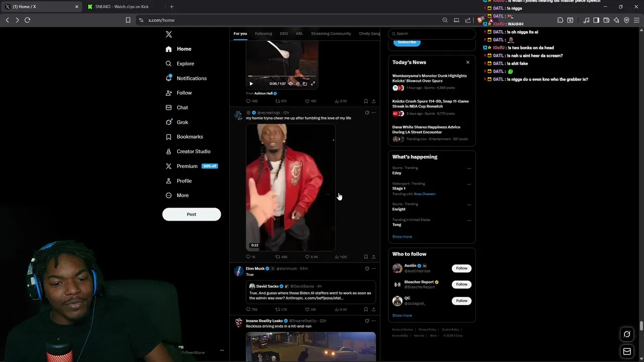Reload the page in browser toolbar
This screenshot has width=644, height=362.
pos(27,20)
